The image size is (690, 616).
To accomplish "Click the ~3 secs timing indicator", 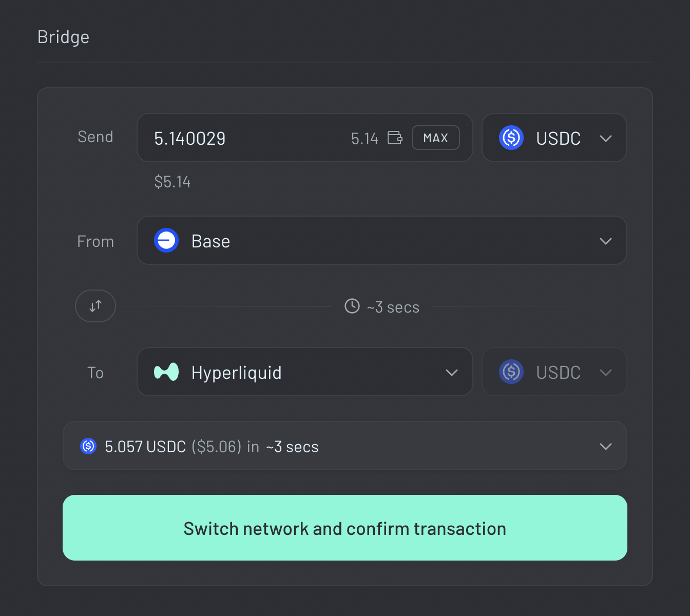I will click(393, 307).
